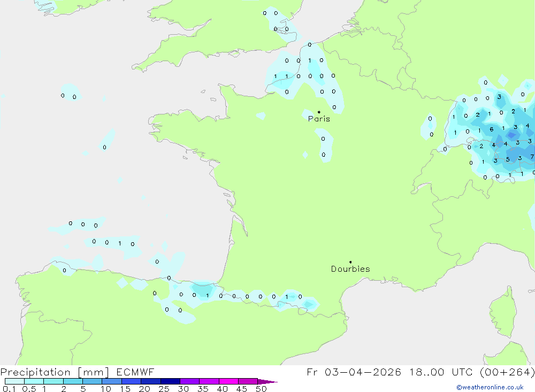Choose the 45 to 50 mm legend swatch
The width and height of the screenshot is (535, 392).
click(248, 381)
